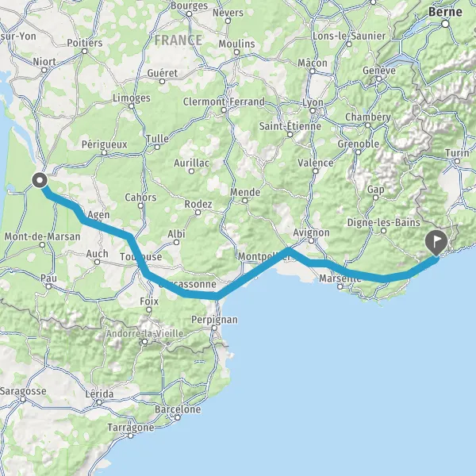Viewport: 476px width, 476px height.
Task: Click the Perpignan city dot
Action: pos(214,328)
